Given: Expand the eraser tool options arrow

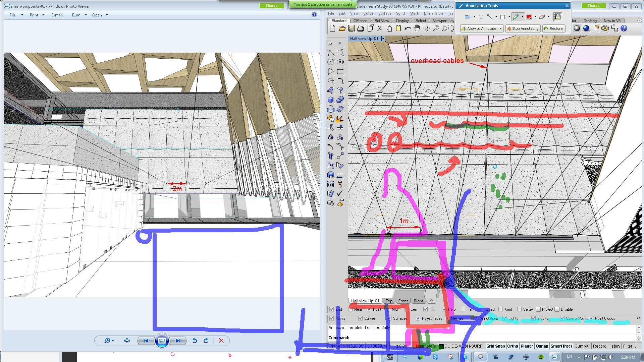Looking at the screenshot, I should (x=548, y=17).
